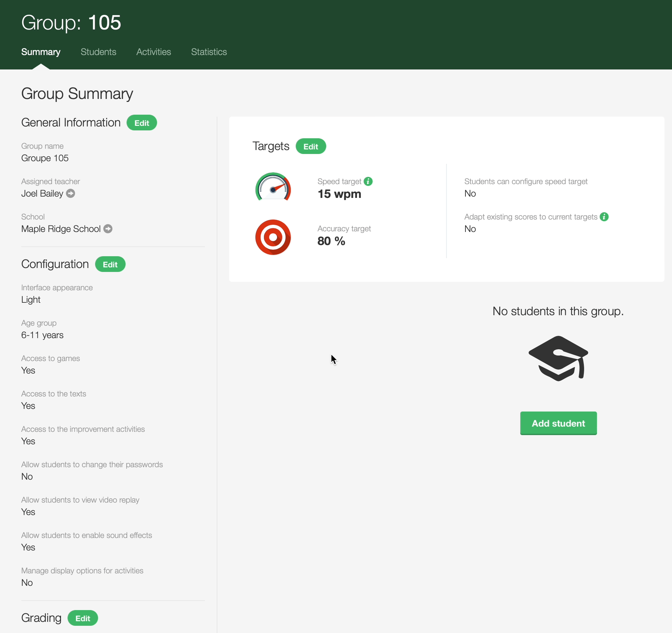The height and width of the screenshot is (633, 672).
Task: Edit the Targets settings
Action: pos(310,146)
